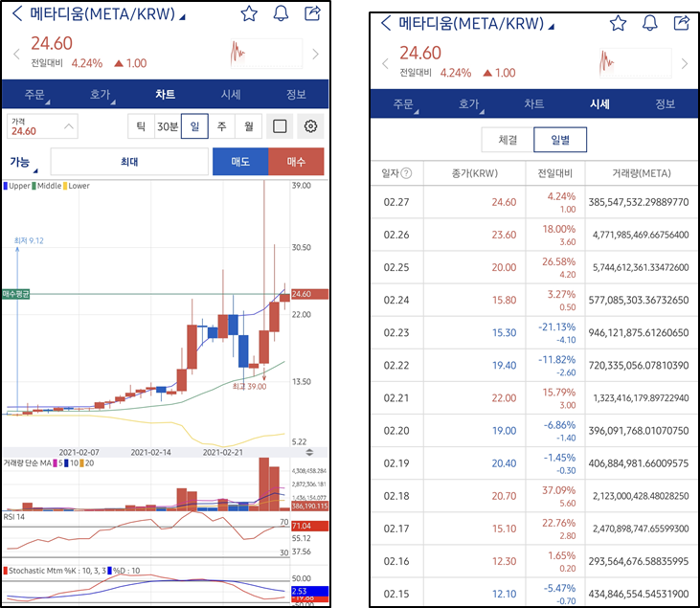
Task: Toggle fullscreen chart square icon
Action: (x=280, y=126)
